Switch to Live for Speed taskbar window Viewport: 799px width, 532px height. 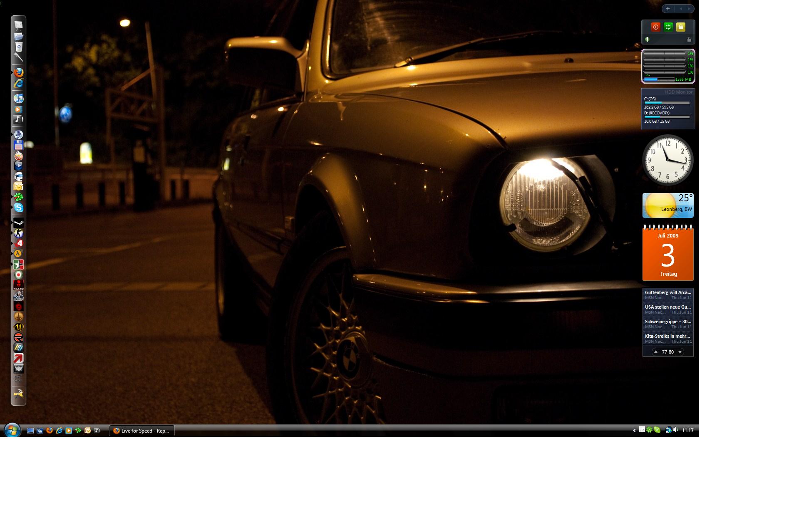tap(141, 431)
